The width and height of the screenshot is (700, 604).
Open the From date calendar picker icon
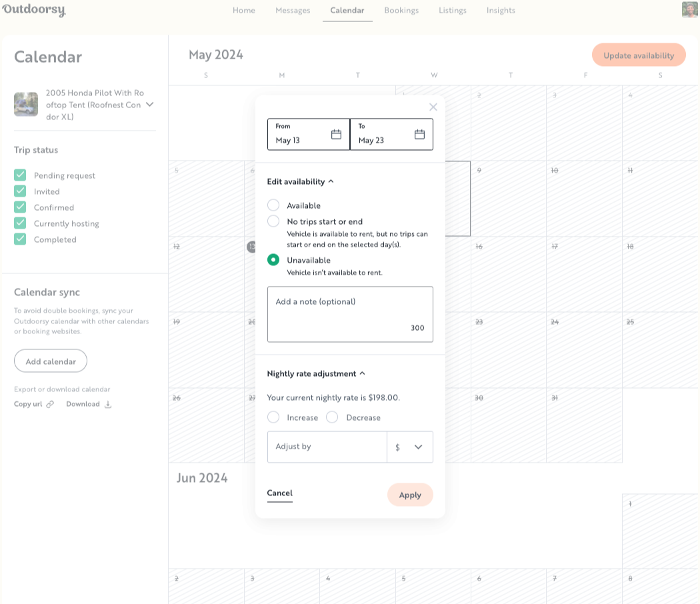337,133
